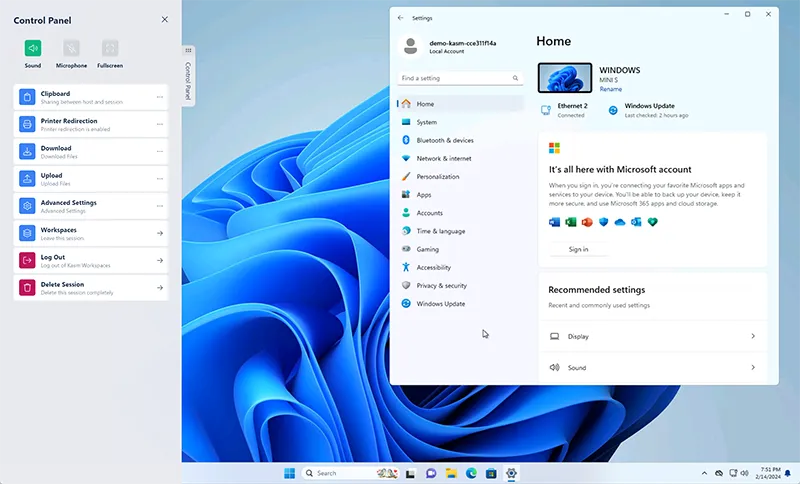Expand the Display settings chevron
Viewport: 800px width, 484px height.
point(753,337)
